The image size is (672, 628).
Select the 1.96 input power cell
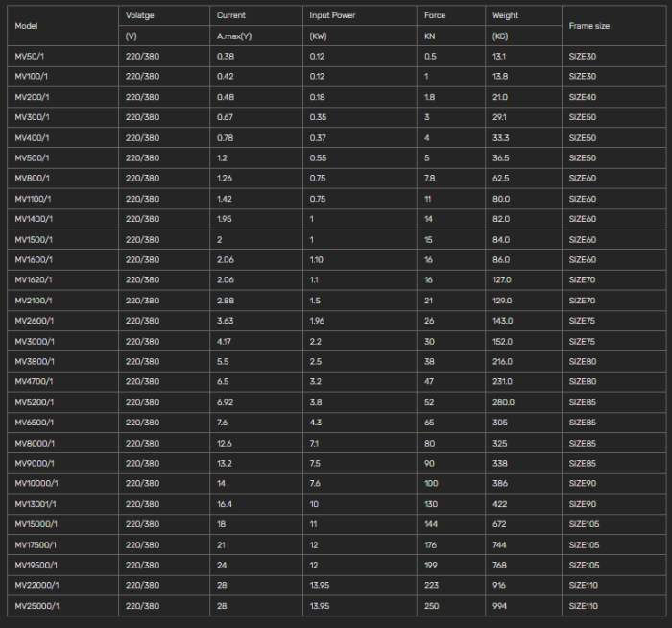click(318, 321)
